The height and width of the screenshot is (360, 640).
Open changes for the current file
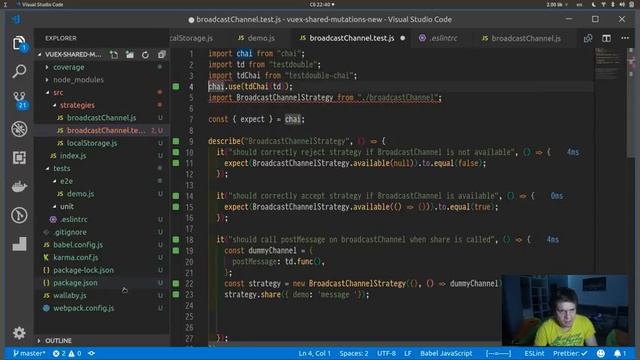click(588, 38)
